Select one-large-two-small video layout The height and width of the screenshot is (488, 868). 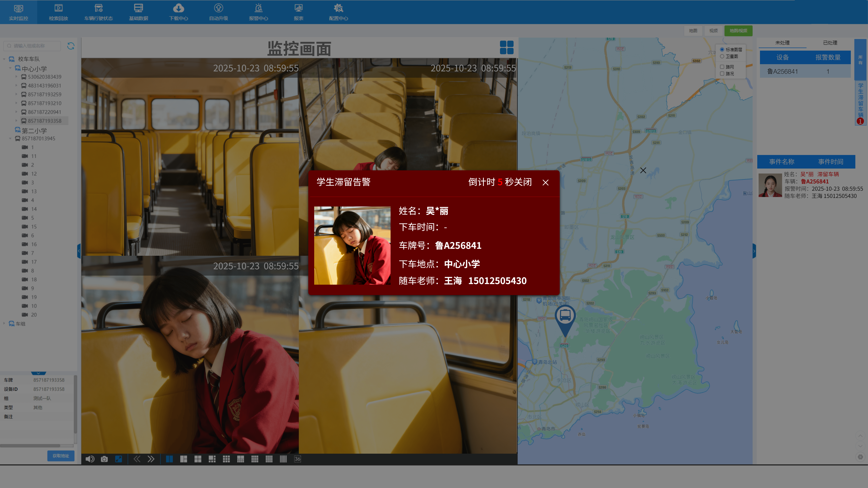pyautogui.click(x=184, y=459)
